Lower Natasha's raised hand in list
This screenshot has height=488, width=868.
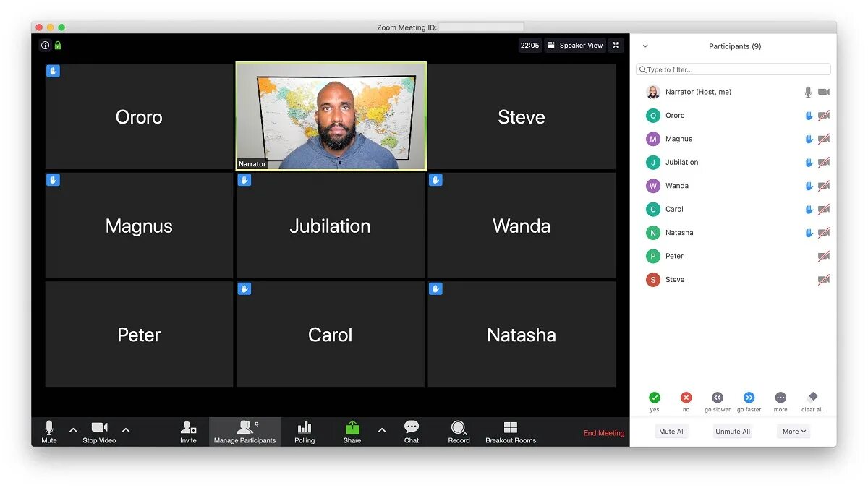click(x=809, y=233)
